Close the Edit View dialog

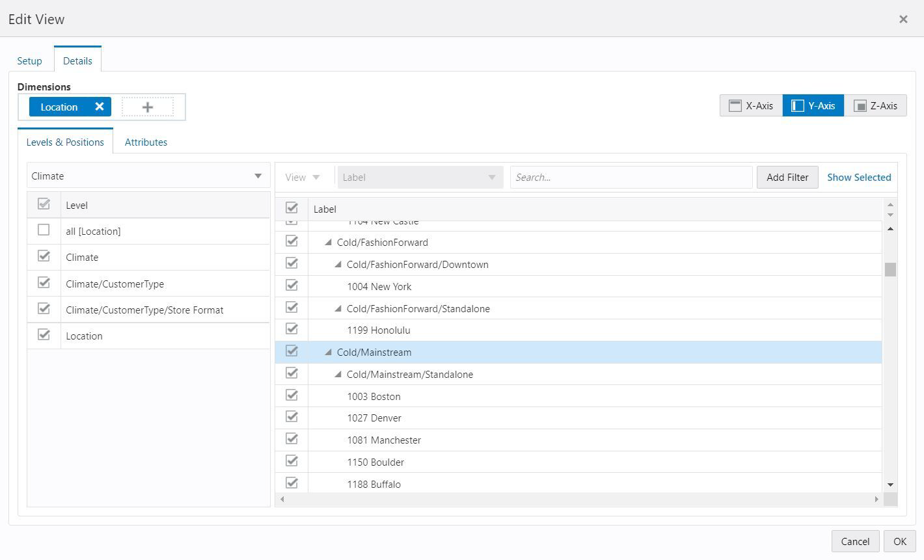(x=903, y=19)
